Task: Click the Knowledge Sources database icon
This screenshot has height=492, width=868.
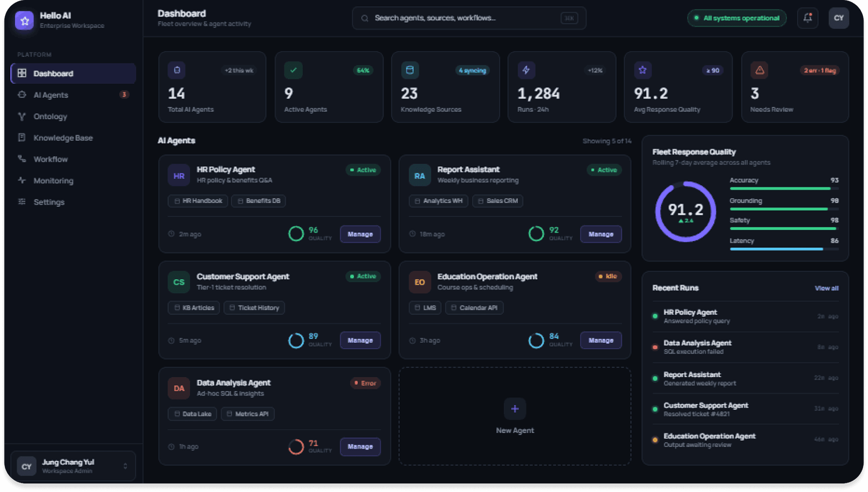Action: (410, 70)
